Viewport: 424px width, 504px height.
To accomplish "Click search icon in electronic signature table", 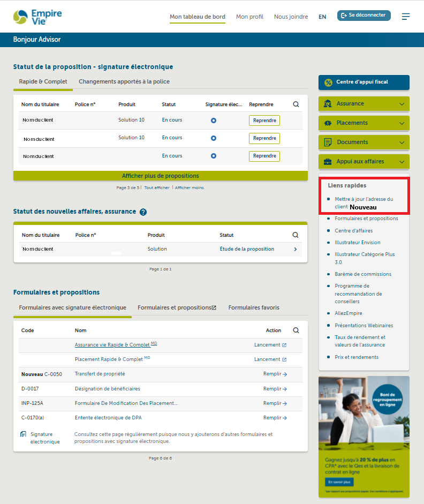I will pos(296,104).
